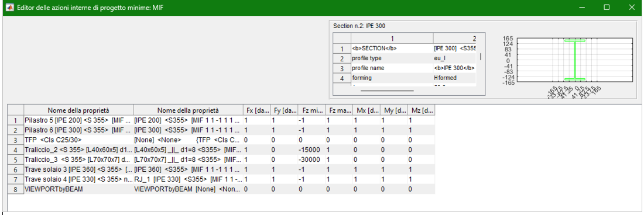The image size is (644, 215).
Task: Click the section table horizontal scrollbar
Action: [387, 91]
